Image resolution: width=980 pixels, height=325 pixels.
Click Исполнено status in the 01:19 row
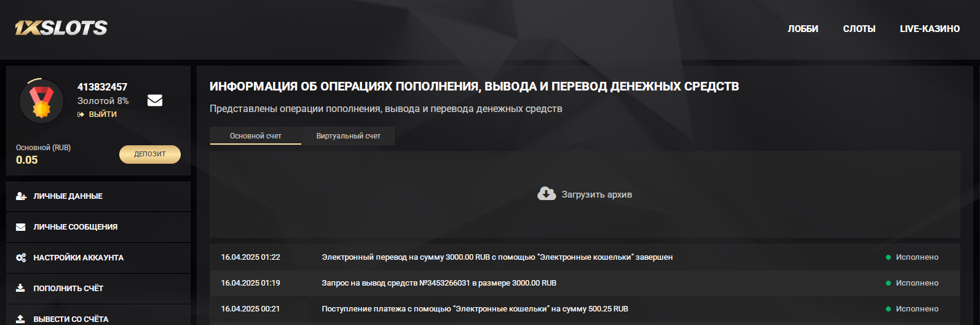(917, 283)
